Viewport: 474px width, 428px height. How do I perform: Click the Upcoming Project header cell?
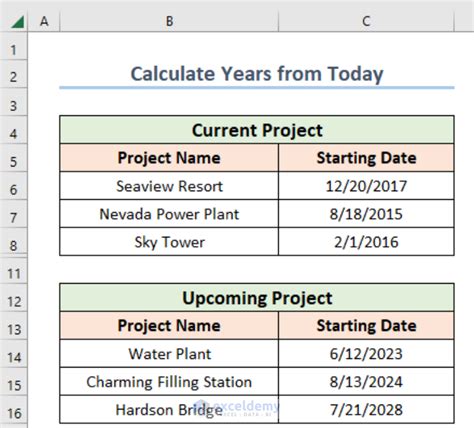coord(257,297)
